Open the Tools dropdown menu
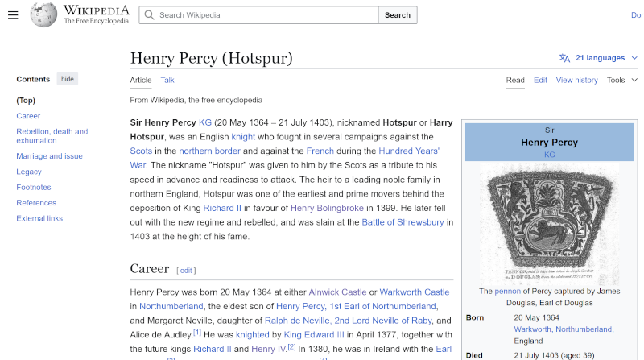Viewport: 644px width, 360px height. point(621,80)
